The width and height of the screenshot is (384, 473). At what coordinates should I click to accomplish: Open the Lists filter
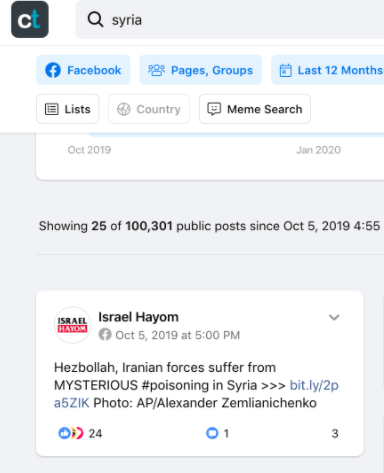click(68, 109)
